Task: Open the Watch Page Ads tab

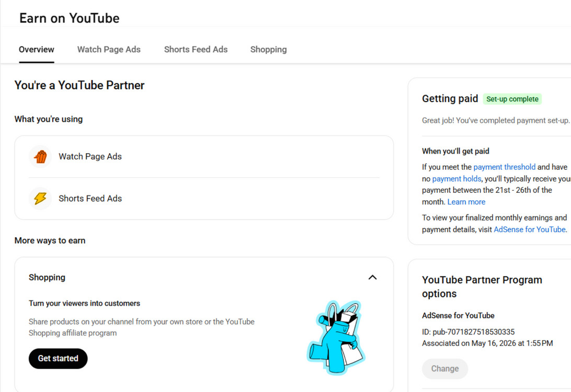Action: (109, 50)
